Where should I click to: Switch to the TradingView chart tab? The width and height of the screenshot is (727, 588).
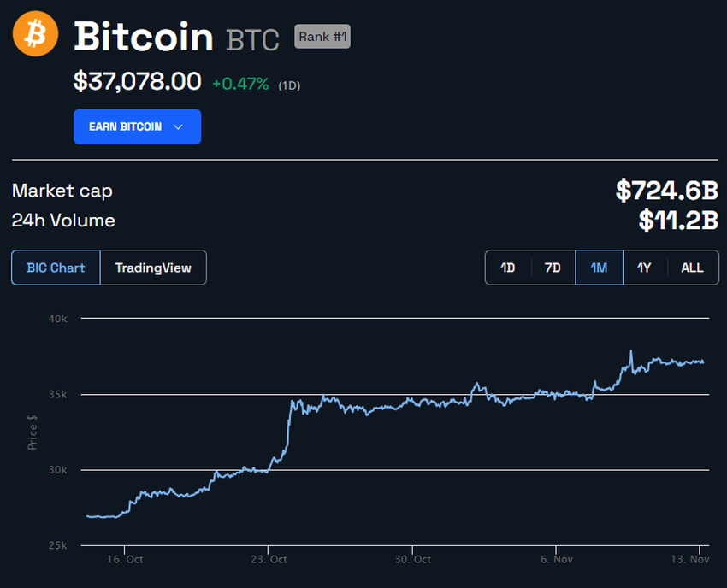tap(153, 267)
